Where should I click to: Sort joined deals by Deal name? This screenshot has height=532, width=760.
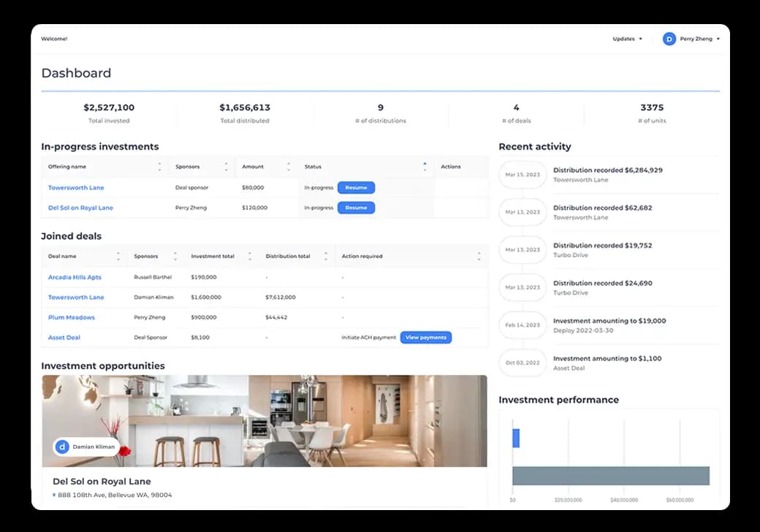118,256
